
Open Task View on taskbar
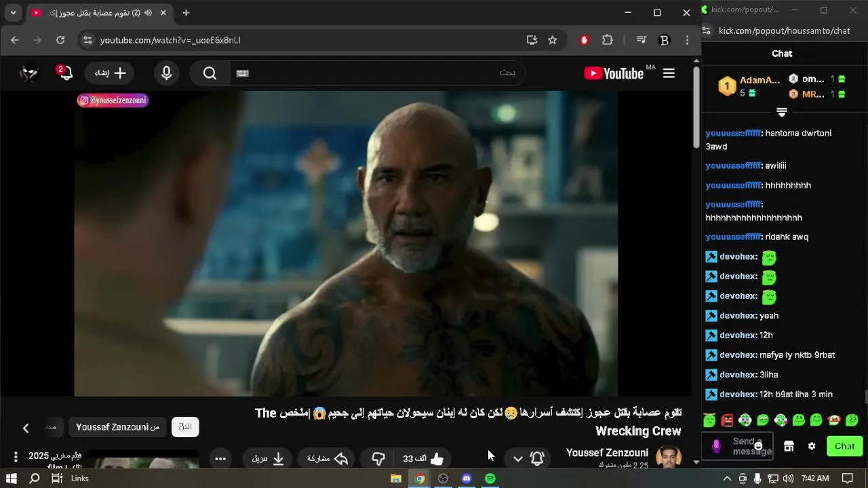(57, 479)
